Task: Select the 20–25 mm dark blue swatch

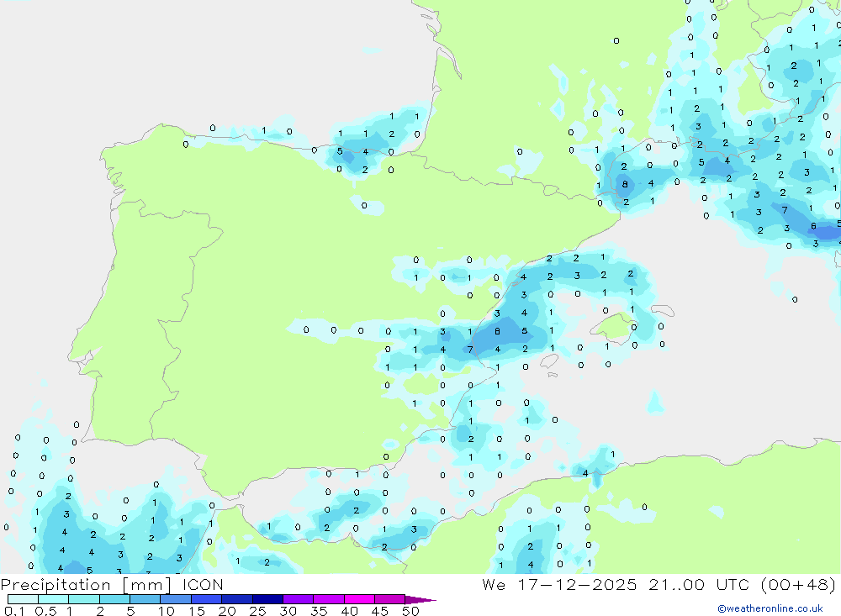Action: (x=237, y=599)
